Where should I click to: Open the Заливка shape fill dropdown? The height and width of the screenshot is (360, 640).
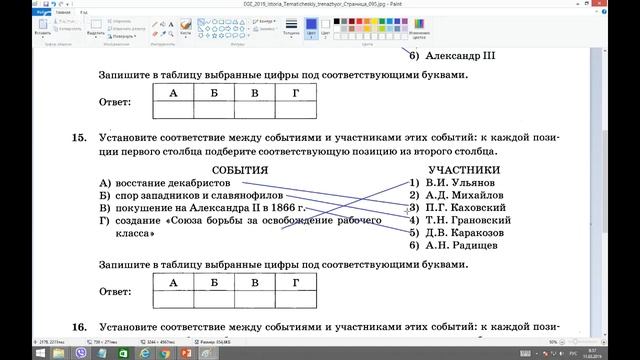264,29
